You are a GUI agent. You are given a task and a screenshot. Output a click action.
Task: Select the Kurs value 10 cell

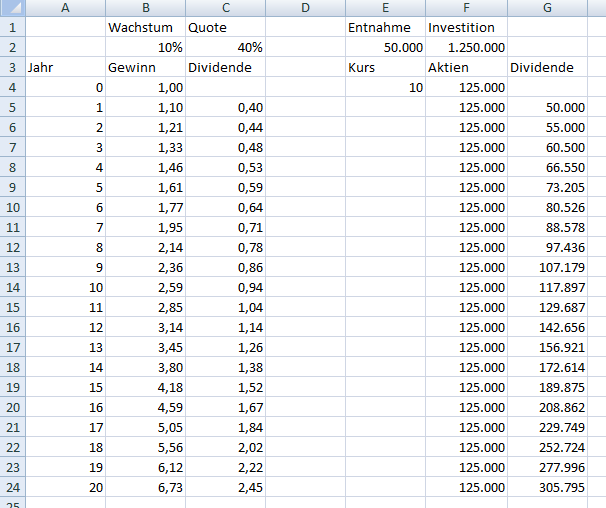[x=385, y=87]
